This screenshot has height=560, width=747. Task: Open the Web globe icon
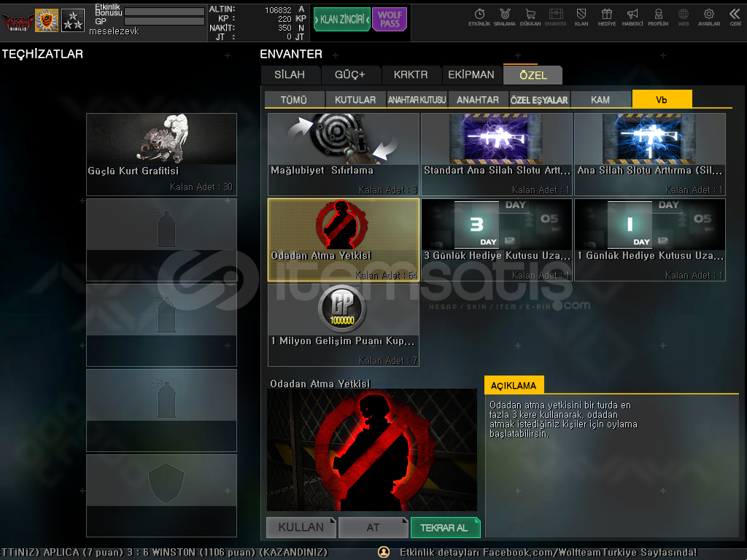[x=684, y=17]
